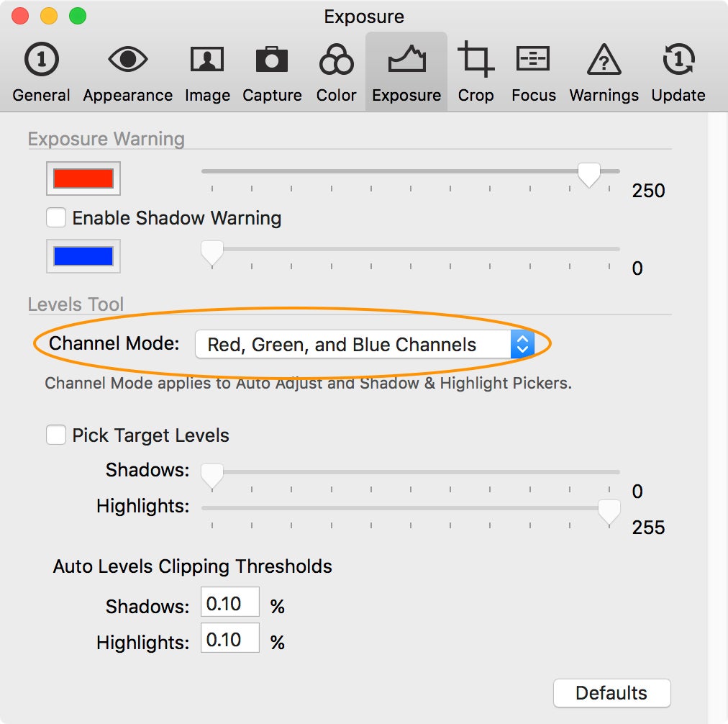Open the Channel Mode dropdown

click(x=365, y=344)
